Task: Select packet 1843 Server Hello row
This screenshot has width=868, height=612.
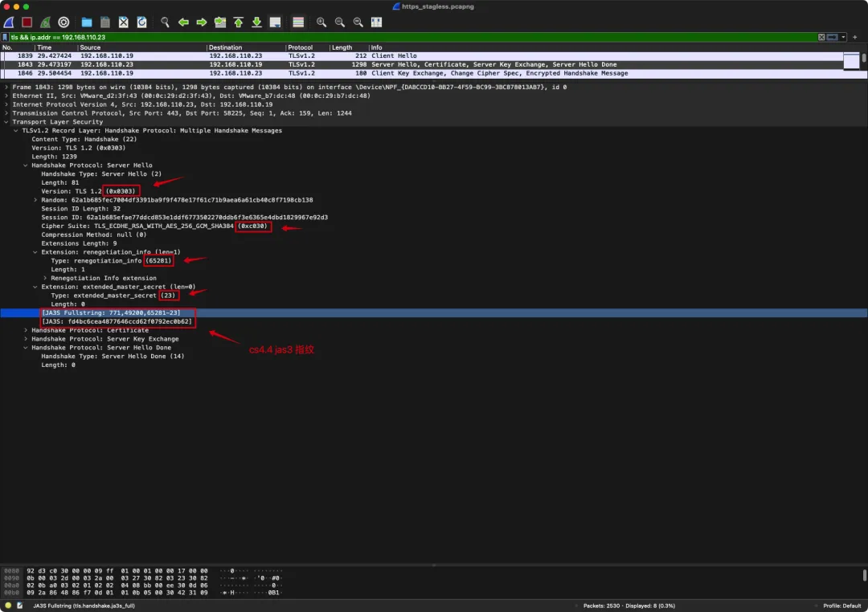Action: pos(421,65)
